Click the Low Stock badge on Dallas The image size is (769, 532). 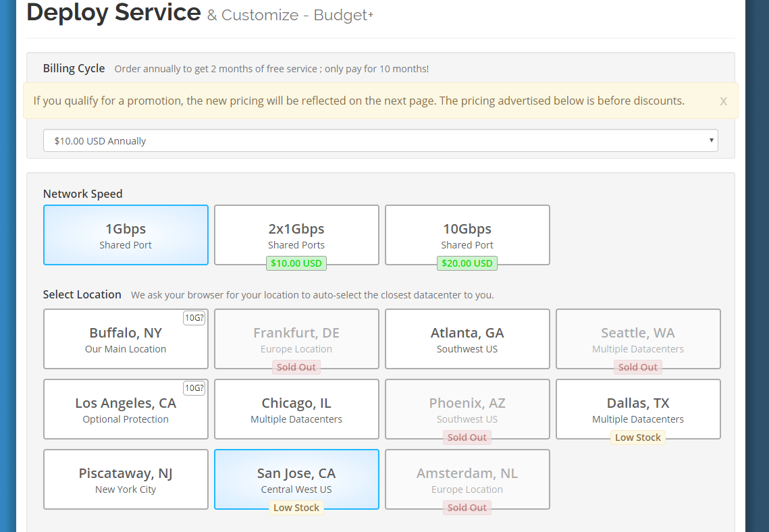[x=638, y=437]
